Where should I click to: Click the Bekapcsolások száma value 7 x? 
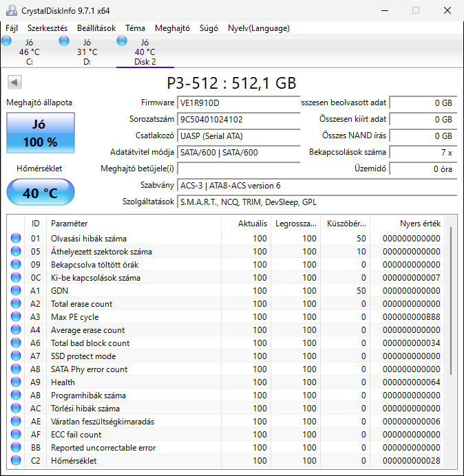423,153
